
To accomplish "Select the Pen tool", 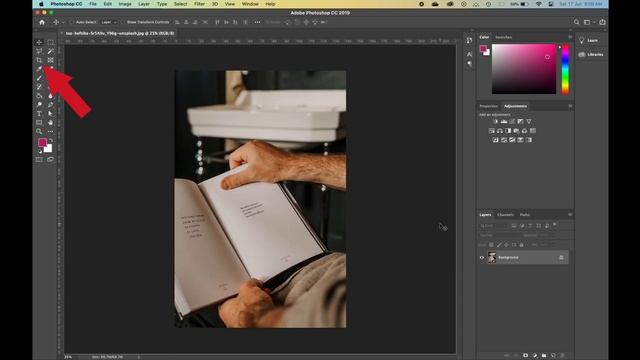I will point(50,104).
